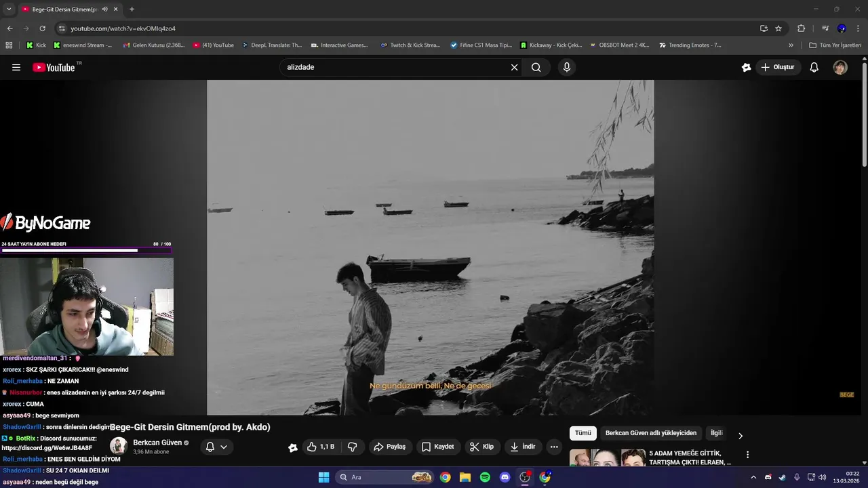
Task: Open more actions three-dot menu
Action: (554, 447)
